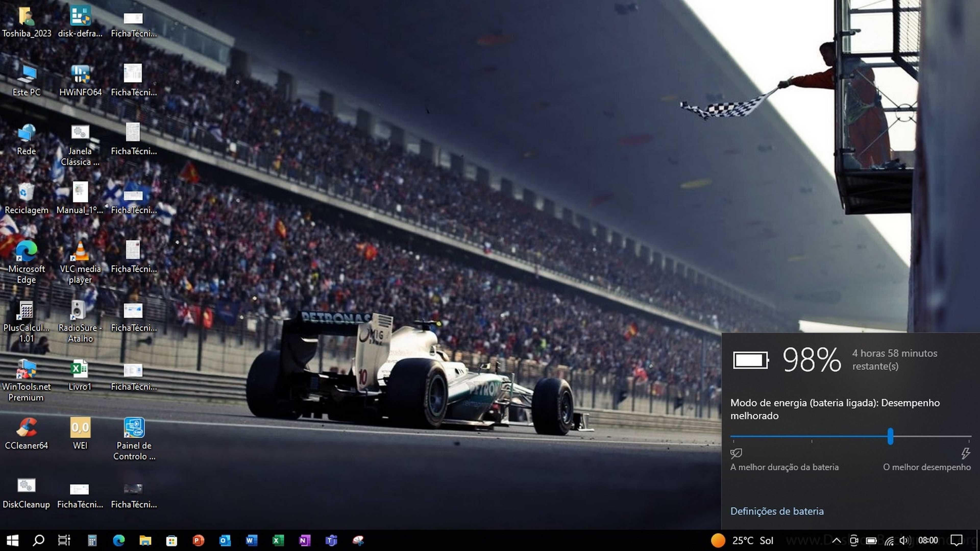Open Outlook from the taskbar

pyautogui.click(x=225, y=540)
